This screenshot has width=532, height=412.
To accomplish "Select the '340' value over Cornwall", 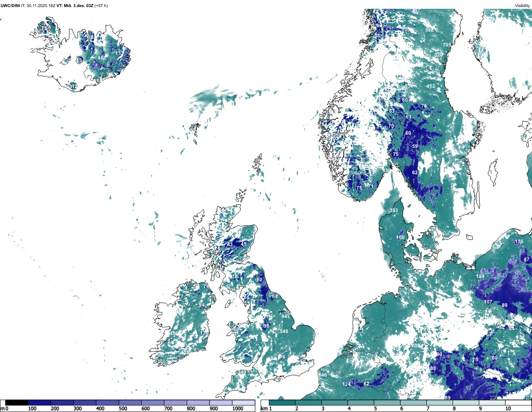I will pos(241,372).
